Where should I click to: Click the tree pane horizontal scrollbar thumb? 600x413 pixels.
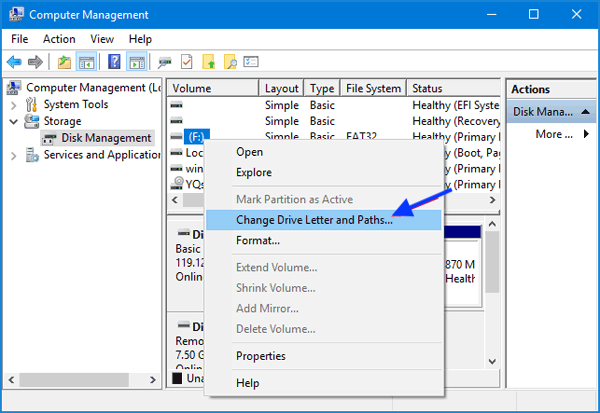74,380
